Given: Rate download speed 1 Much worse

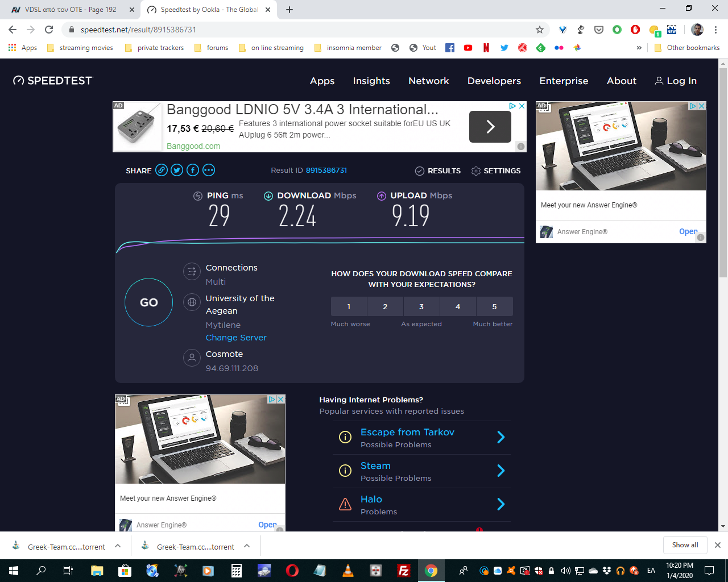Looking at the screenshot, I should [349, 306].
